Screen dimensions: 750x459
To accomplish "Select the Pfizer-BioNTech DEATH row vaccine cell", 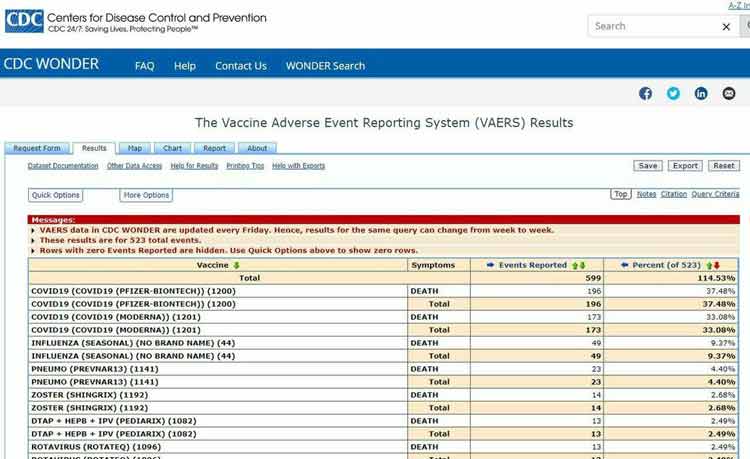I will (218, 291).
